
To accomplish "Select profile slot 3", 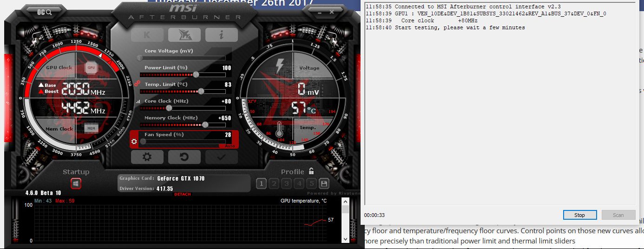I will point(287,183).
